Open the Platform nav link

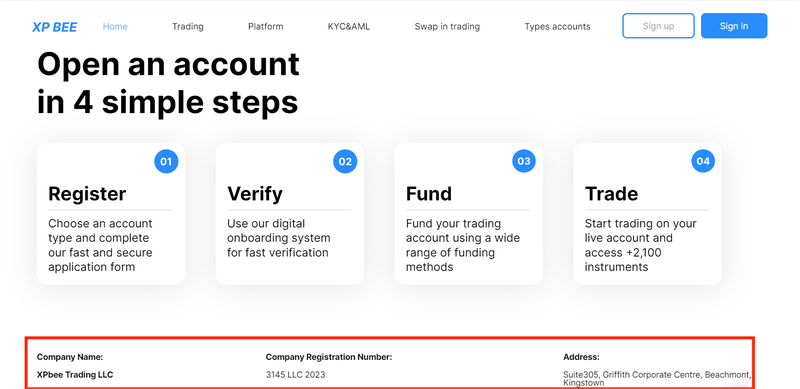[x=265, y=27]
